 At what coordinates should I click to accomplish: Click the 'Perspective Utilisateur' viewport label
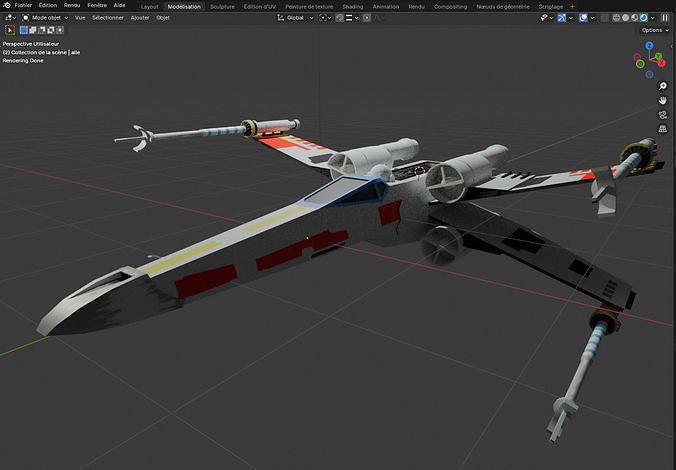point(31,44)
